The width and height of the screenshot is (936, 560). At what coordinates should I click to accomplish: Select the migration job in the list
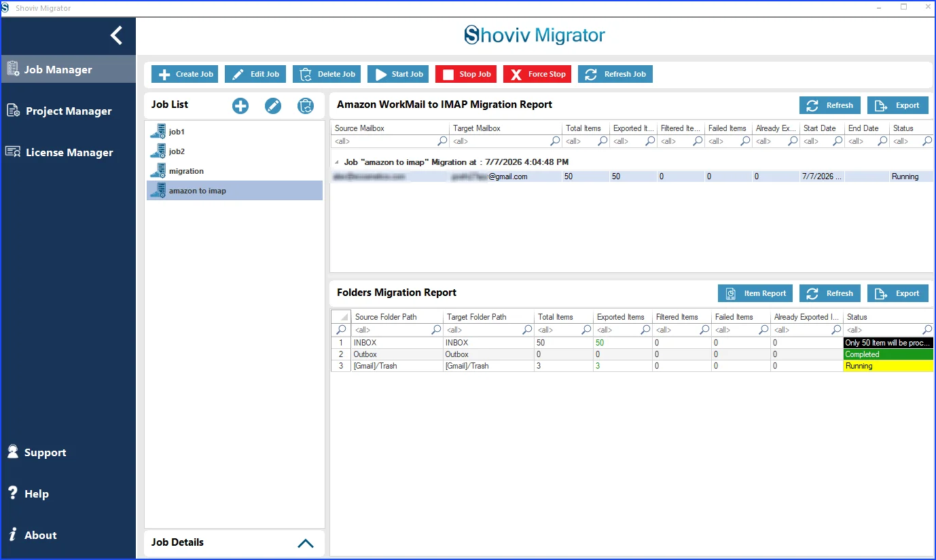coord(234,171)
